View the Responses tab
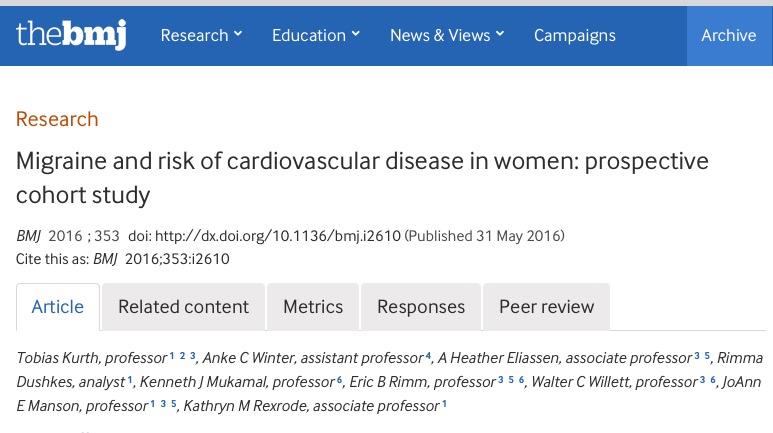Screen dimensions: 773x433 click(x=421, y=307)
